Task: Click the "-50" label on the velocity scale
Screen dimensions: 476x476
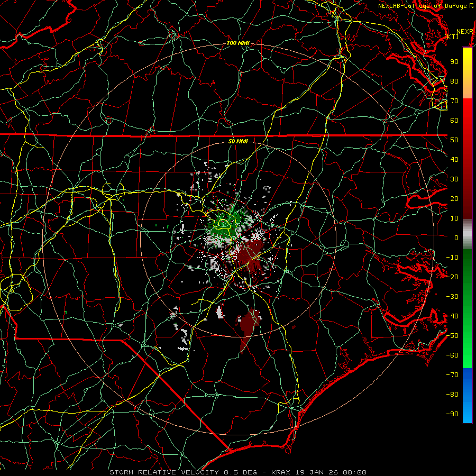Action: point(452,336)
